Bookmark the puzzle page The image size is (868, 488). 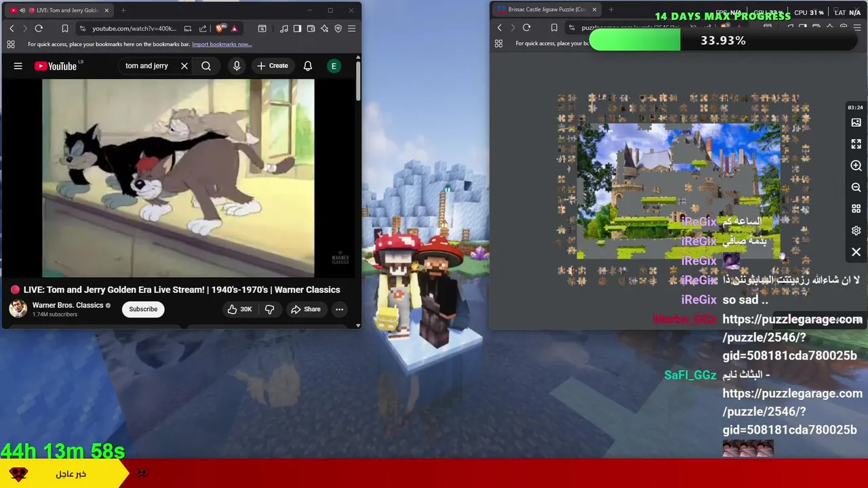point(554,28)
